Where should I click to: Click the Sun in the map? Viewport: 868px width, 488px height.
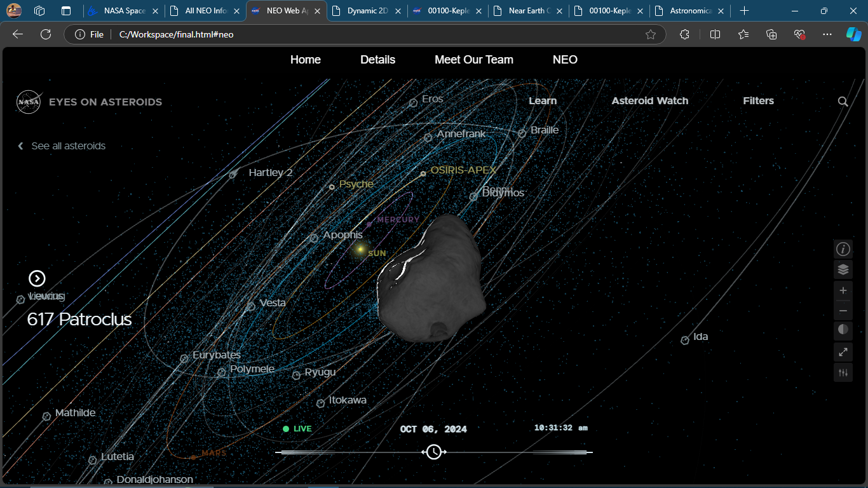tap(360, 250)
